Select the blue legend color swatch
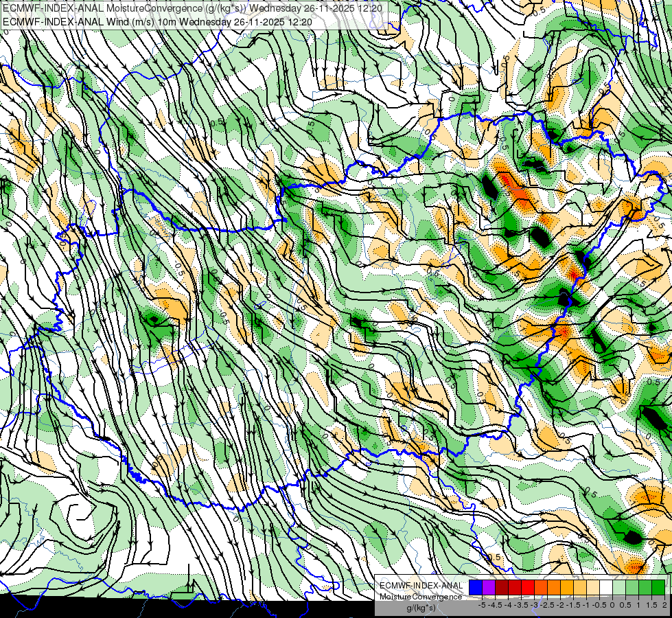The image size is (672, 618). coord(476,587)
